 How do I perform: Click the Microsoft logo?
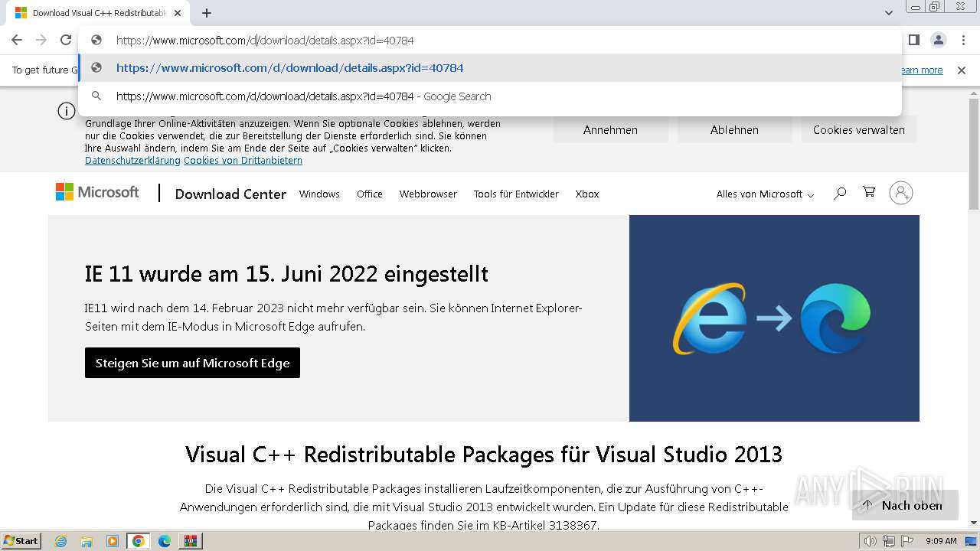[97, 192]
